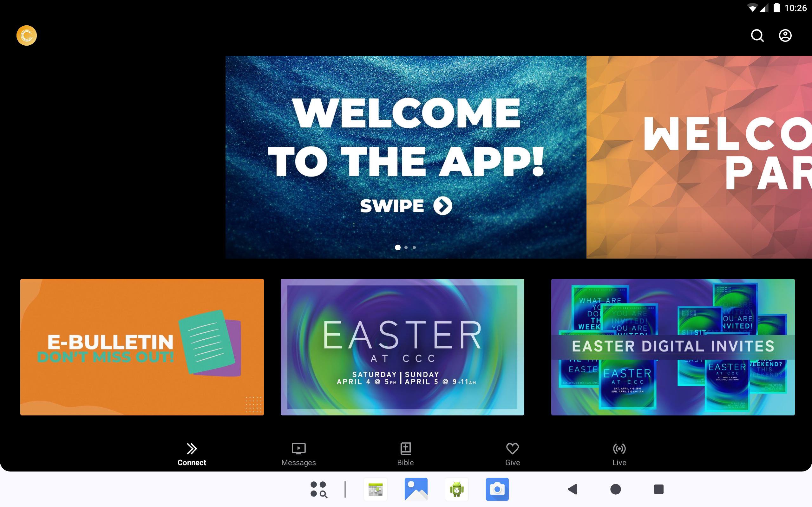Open the user profile account icon
Image resolution: width=812 pixels, height=507 pixels.
785,35
